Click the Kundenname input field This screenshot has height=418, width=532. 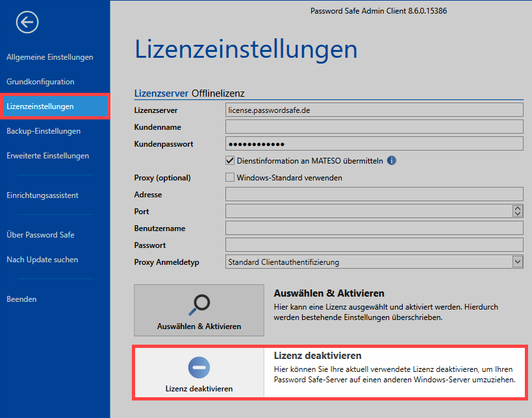pos(374,127)
